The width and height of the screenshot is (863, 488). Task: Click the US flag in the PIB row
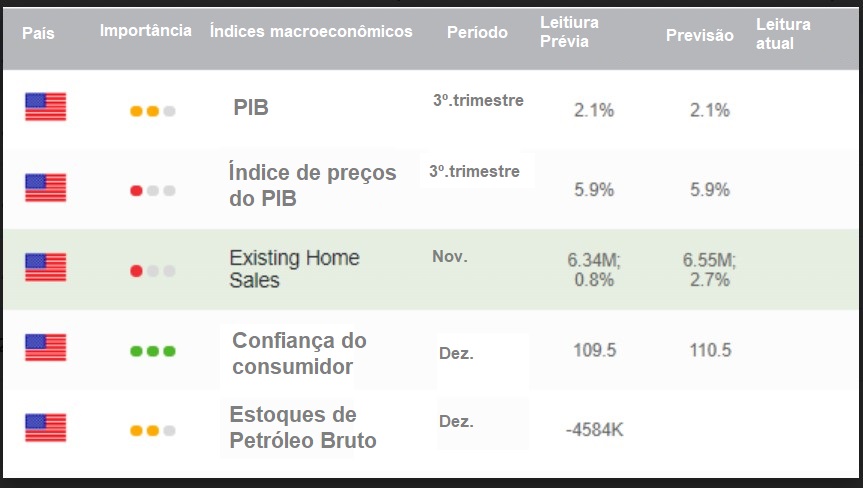[46, 107]
